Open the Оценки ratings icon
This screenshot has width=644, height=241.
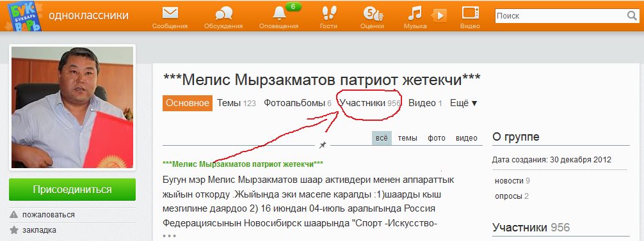373,13
